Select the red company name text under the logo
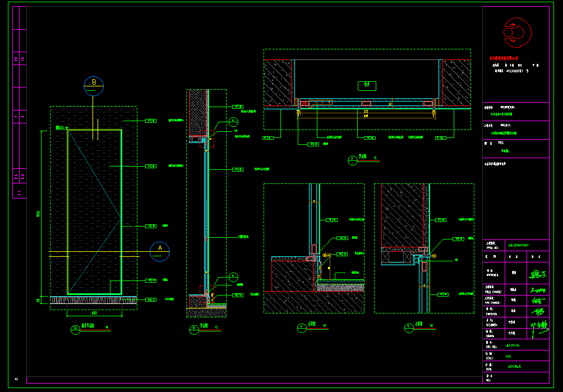The width and height of the screenshot is (563, 392). (x=509, y=57)
